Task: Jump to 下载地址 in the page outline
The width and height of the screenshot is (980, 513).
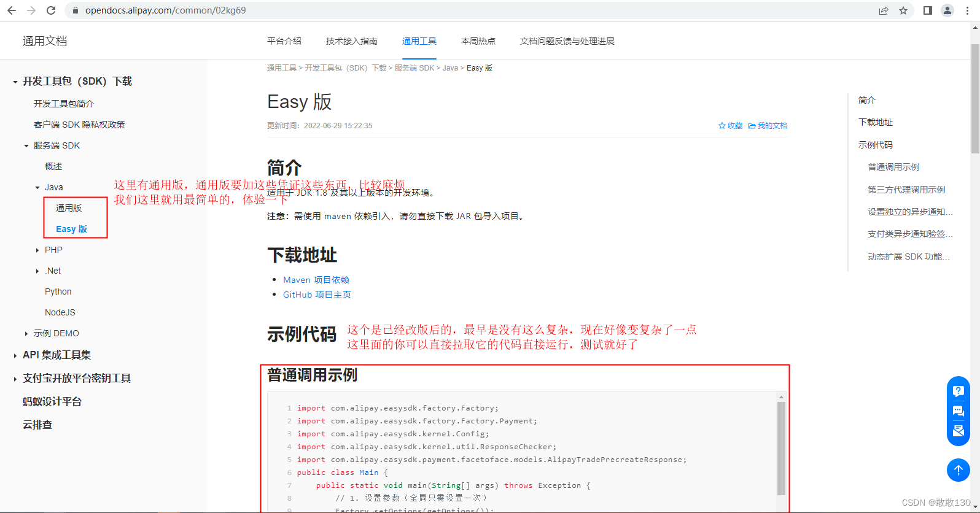Action: 876,122
